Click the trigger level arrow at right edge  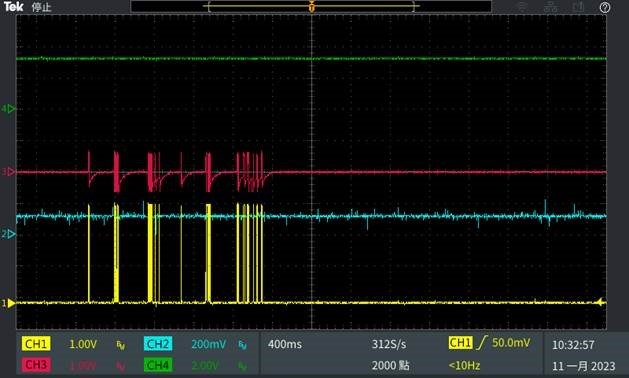coord(601,302)
